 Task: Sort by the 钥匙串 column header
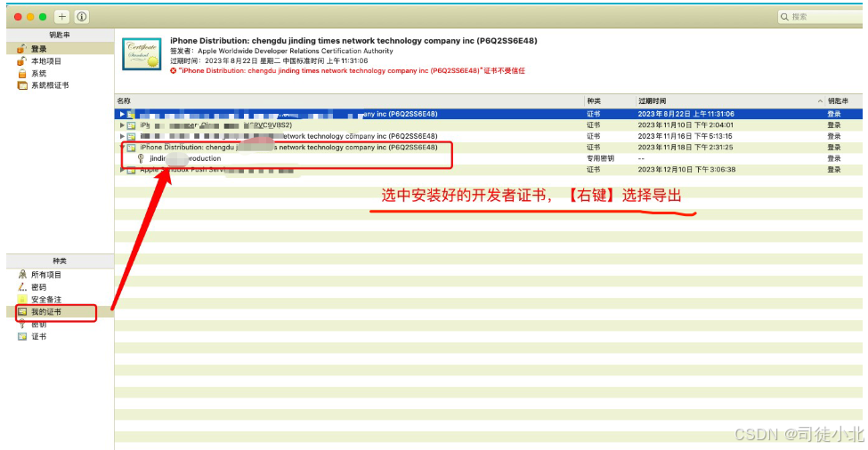[x=844, y=100]
